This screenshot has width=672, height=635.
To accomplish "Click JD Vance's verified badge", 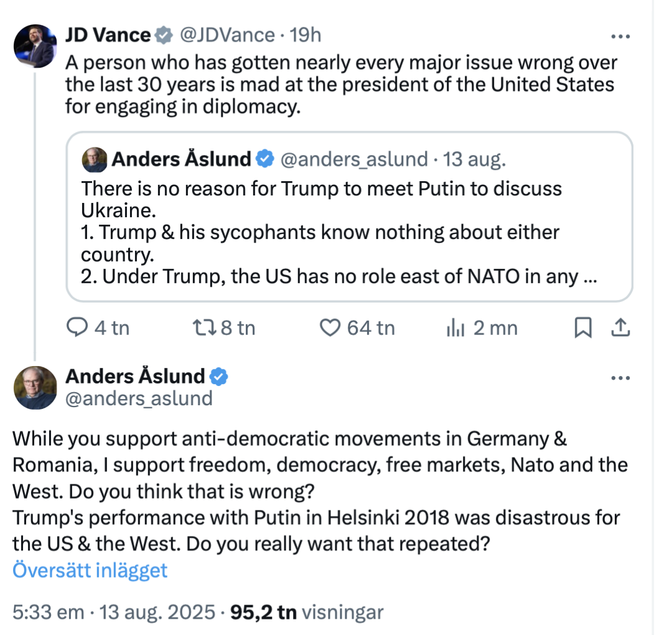I will (164, 35).
